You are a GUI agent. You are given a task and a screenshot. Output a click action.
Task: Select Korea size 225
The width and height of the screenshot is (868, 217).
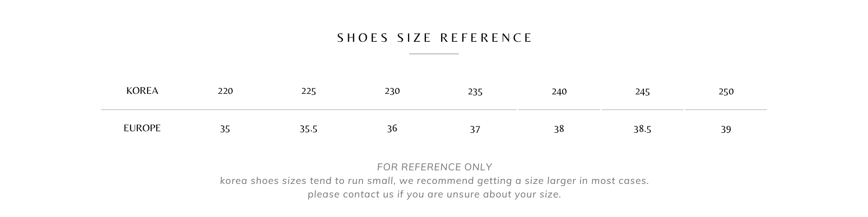pos(309,91)
